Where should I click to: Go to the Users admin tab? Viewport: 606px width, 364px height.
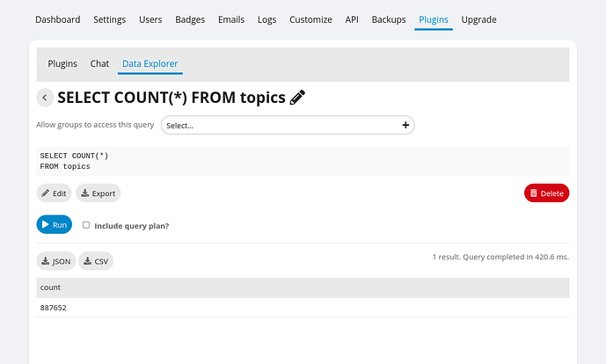click(x=150, y=19)
